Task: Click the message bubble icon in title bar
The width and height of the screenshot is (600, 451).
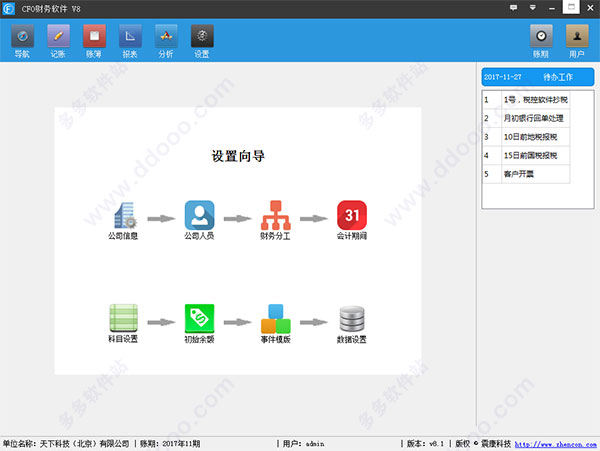Action: pos(514,8)
